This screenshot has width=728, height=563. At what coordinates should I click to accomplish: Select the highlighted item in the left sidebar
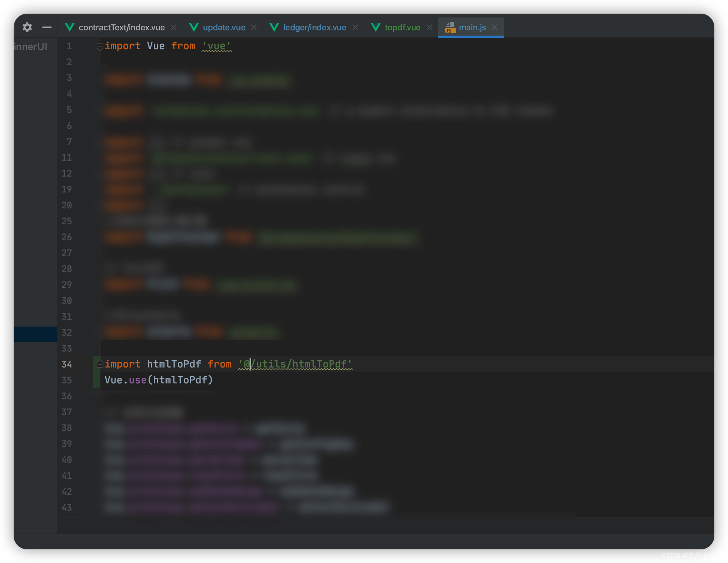click(x=35, y=334)
